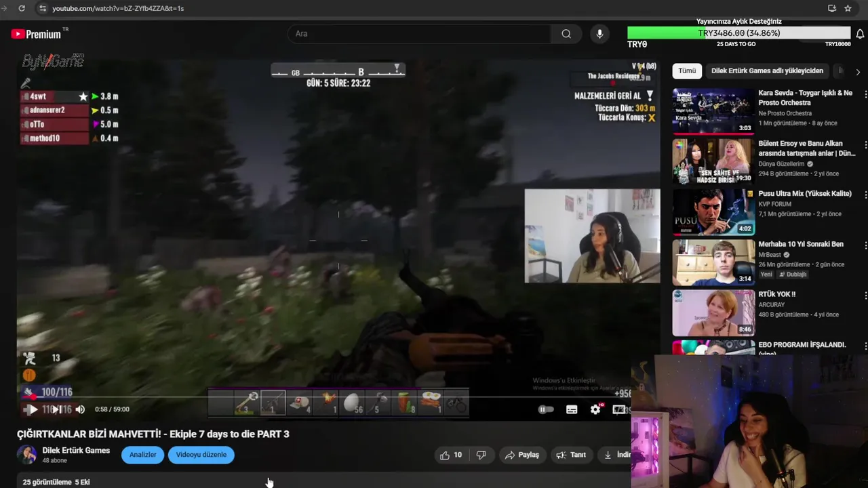Open options menu for MrBeast video
This screenshot has width=868, height=488.
pos(865,246)
